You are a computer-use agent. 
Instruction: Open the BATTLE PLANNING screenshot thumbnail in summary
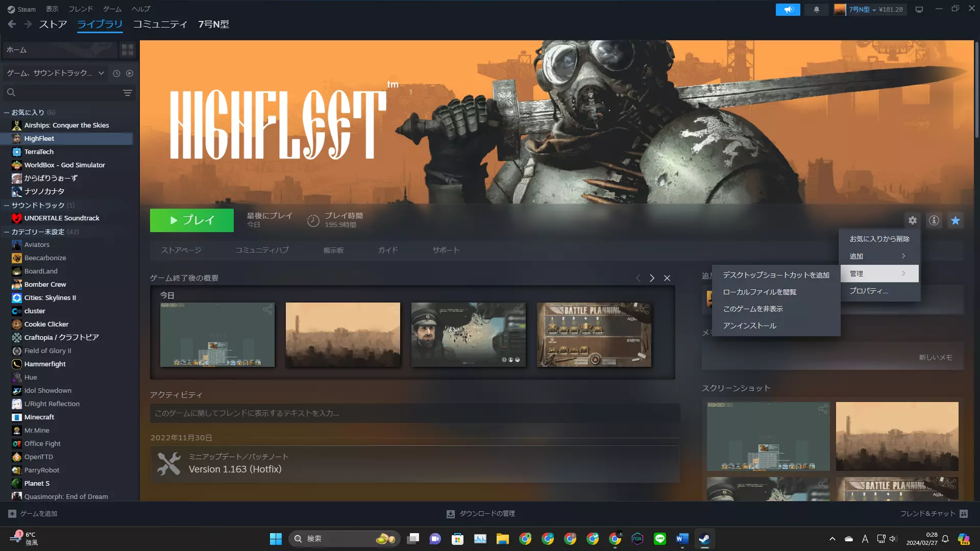594,335
